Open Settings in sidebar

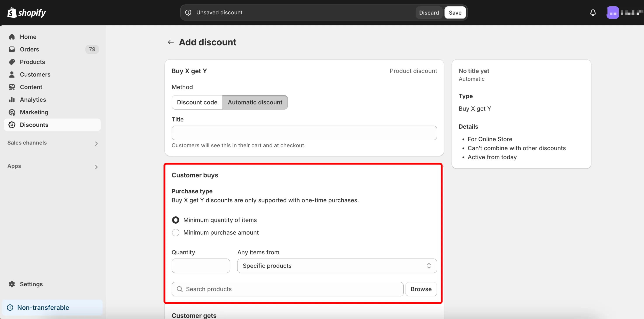(x=52, y=284)
